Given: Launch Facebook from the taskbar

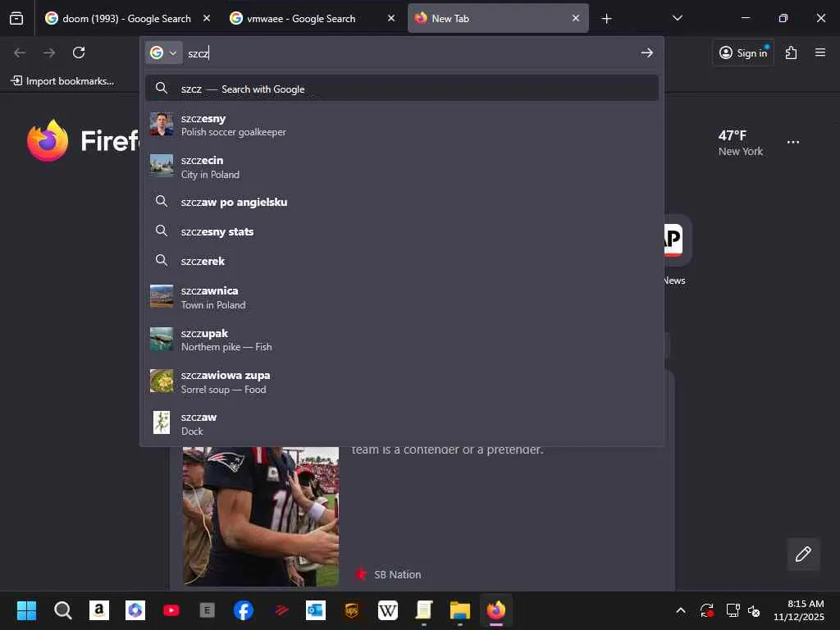Looking at the screenshot, I should [x=243, y=610].
